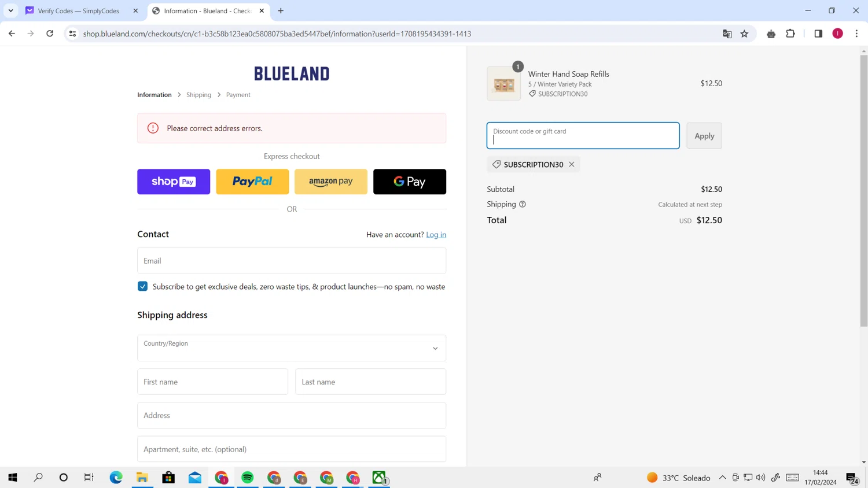Click the robot extension icon in toolbar
The width and height of the screenshot is (868, 488).
(771, 34)
